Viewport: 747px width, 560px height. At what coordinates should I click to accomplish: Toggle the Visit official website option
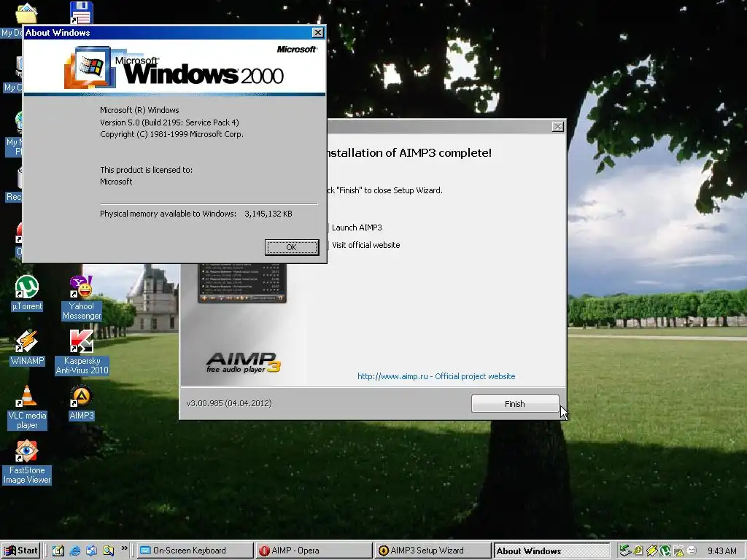click(364, 245)
